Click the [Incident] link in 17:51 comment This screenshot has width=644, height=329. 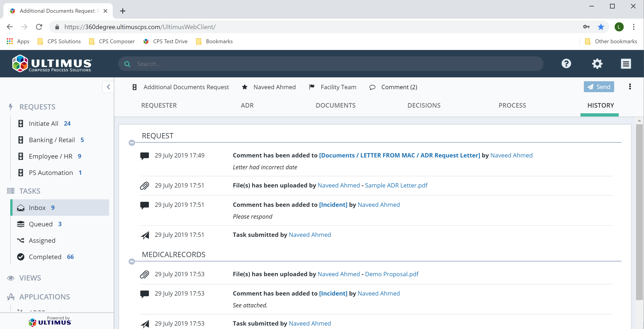333,205
